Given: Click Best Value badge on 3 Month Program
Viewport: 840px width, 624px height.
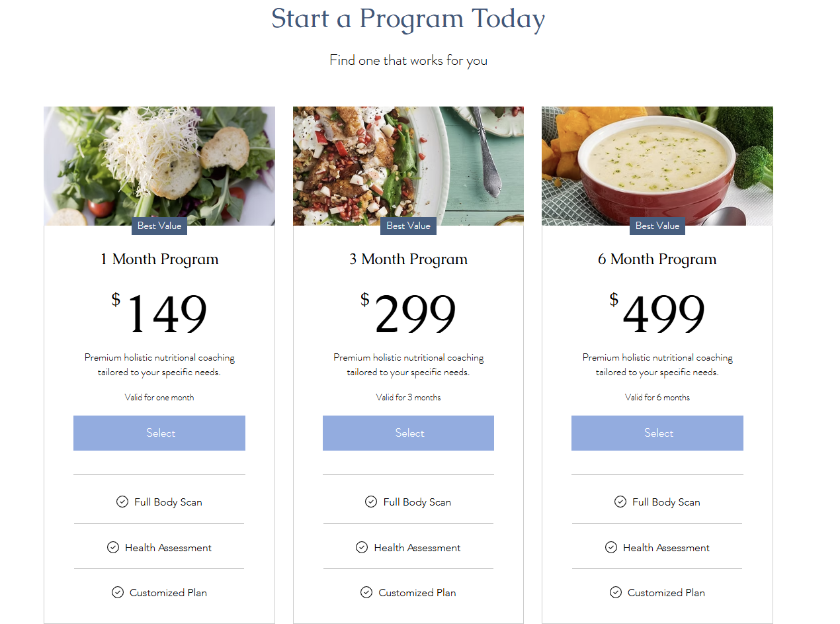Looking at the screenshot, I should [408, 226].
